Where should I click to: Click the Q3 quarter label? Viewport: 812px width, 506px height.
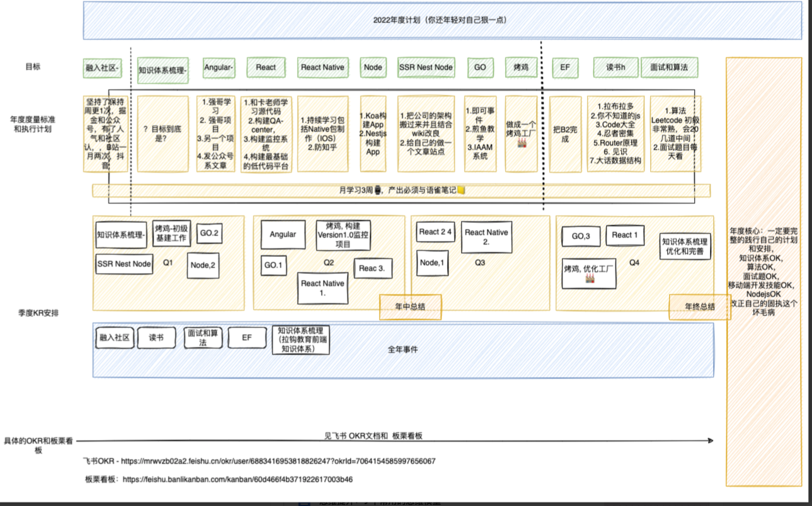[x=480, y=263]
